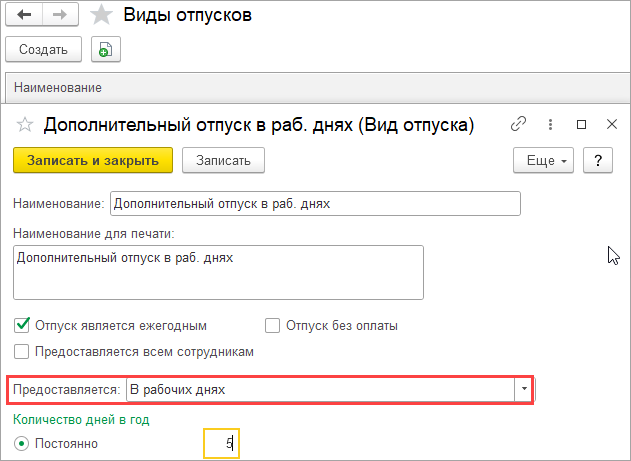
Task: Click the copy-create document icon
Action: pyautogui.click(x=104, y=49)
